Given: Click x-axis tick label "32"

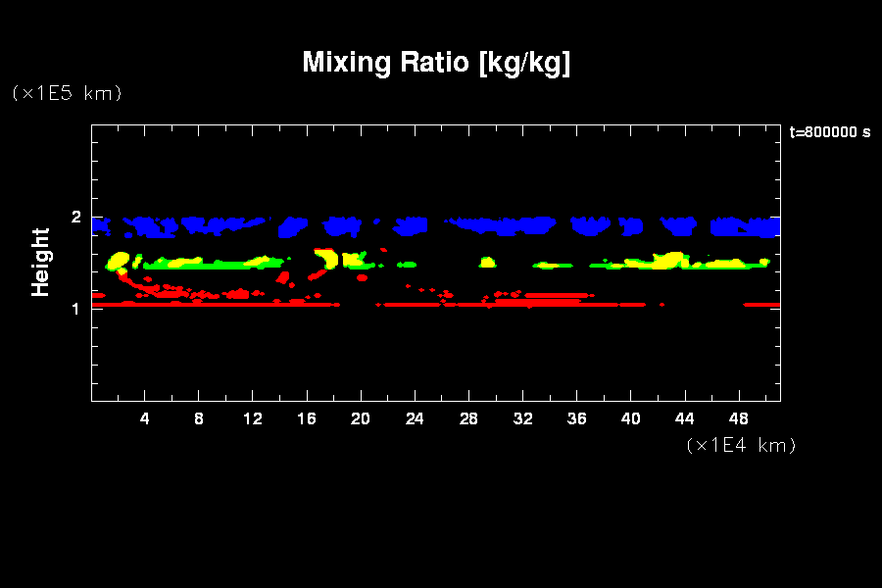Looking at the screenshot, I should click(522, 418).
